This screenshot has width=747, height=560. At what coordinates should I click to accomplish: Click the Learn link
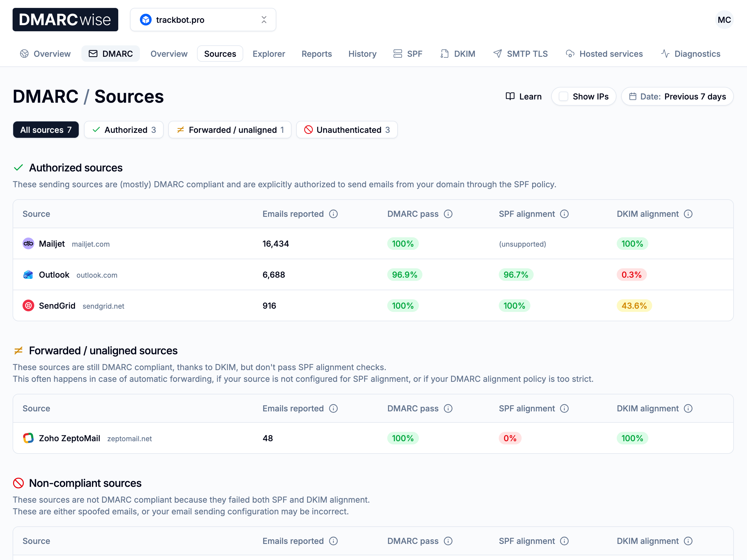[x=523, y=97]
